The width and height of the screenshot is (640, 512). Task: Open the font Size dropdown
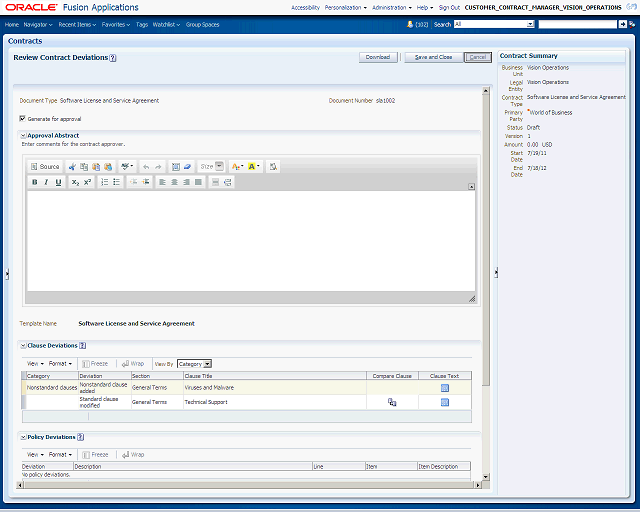click(x=211, y=166)
